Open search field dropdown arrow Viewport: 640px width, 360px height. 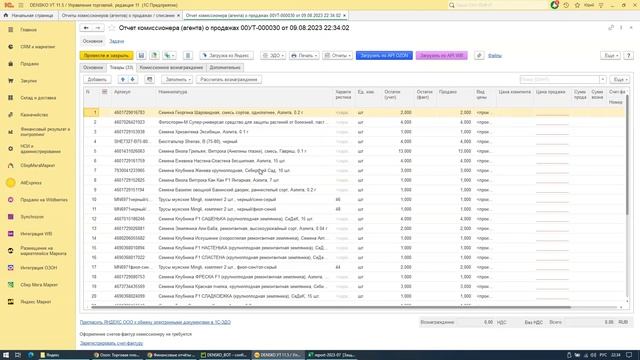[x=602, y=80]
